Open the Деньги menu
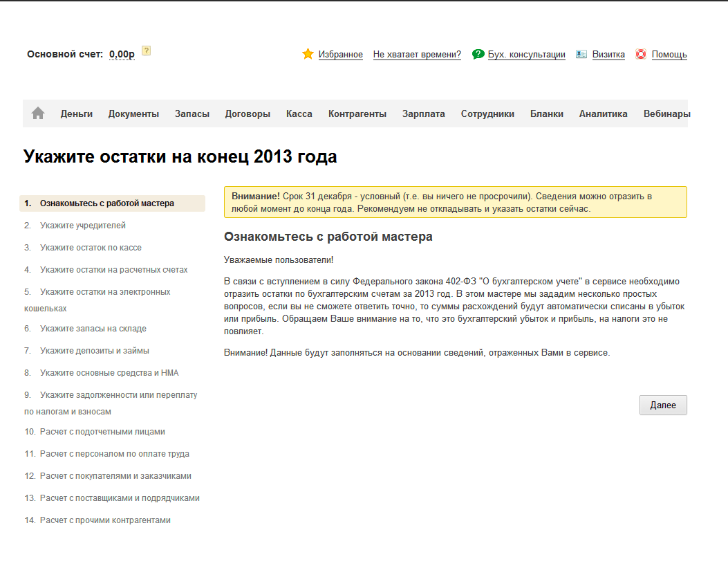 point(77,114)
